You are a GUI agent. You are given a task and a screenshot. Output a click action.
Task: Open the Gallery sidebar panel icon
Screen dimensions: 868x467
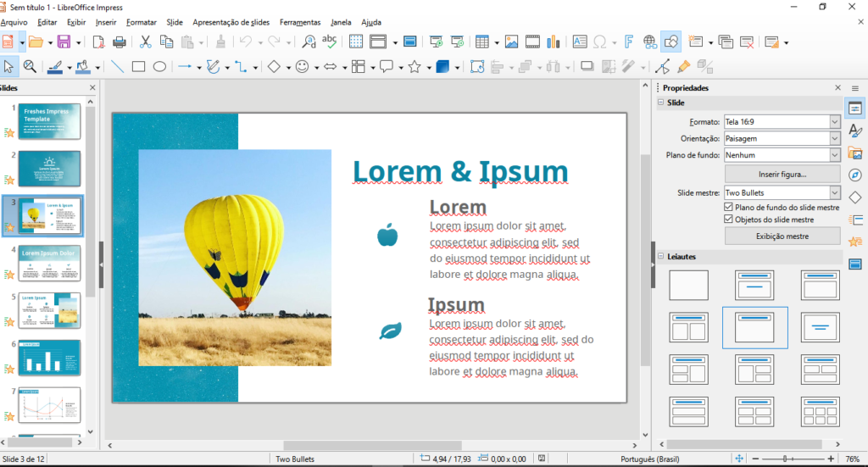855,153
